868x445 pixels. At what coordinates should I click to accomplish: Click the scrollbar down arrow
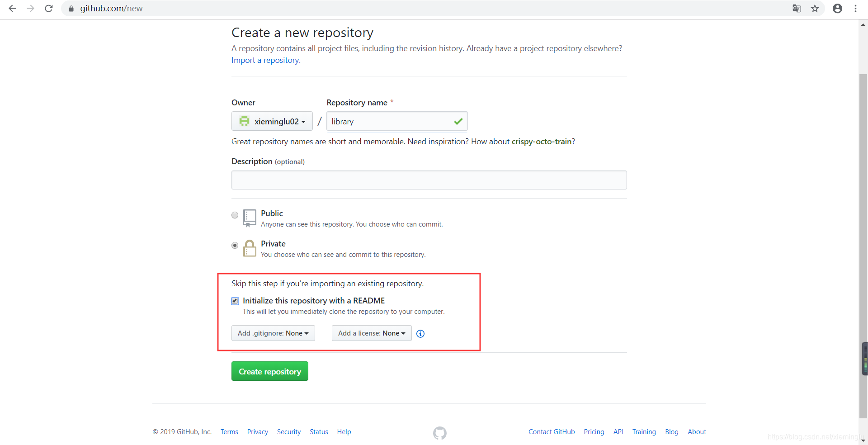coord(863,440)
